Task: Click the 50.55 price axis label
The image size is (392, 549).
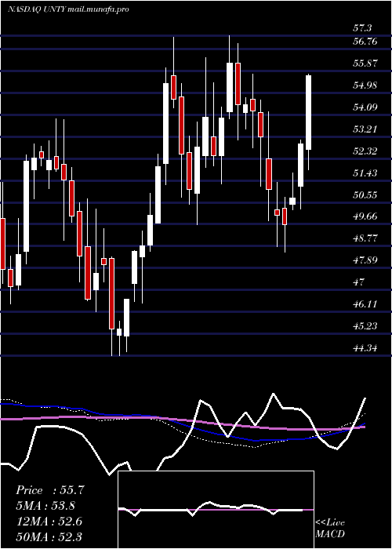Action: point(365,195)
